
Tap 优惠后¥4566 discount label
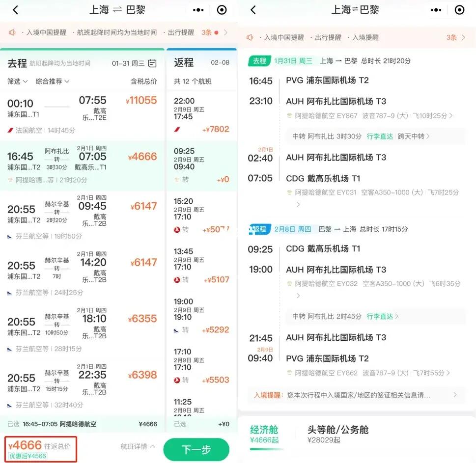pyautogui.click(x=28, y=456)
